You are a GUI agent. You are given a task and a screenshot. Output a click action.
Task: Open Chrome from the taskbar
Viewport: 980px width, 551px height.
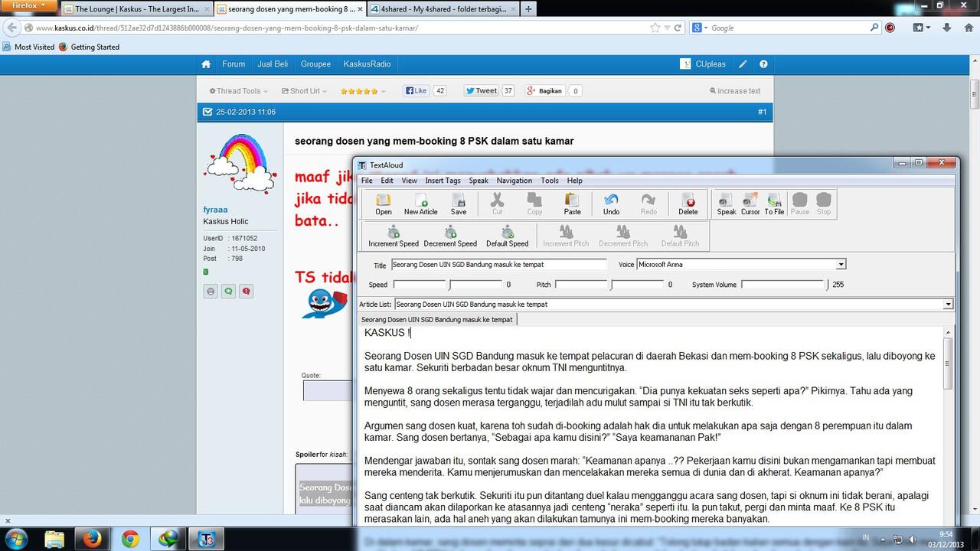point(130,539)
